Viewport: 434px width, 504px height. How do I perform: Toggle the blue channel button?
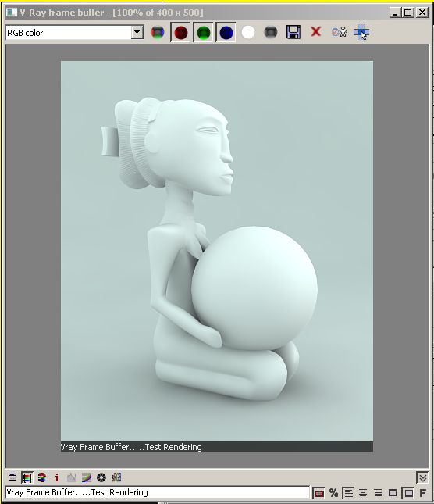[226, 33]
